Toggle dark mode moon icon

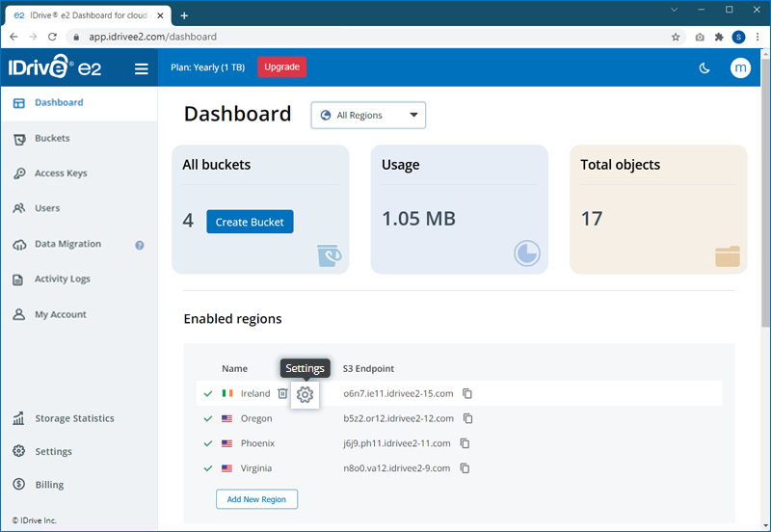[705, 67]
